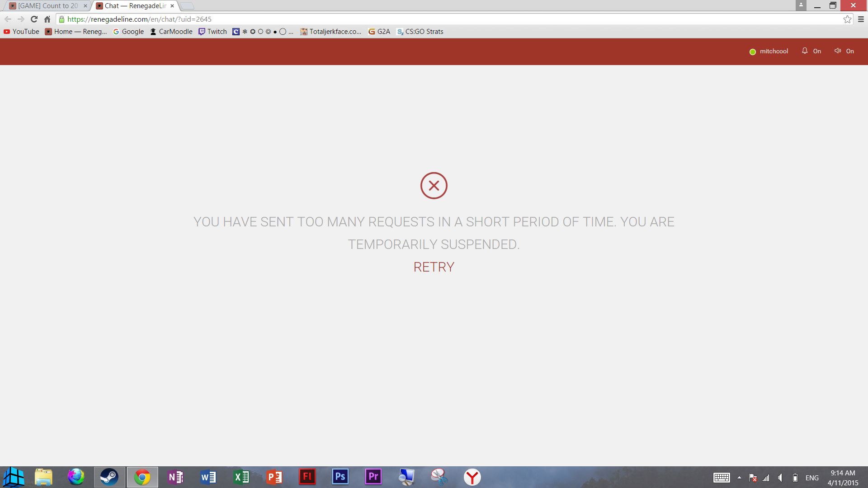Viewport: 868px width, 488px height.
Task: Open the Home — Reneg... bookmark
Action: click(76, 32)
